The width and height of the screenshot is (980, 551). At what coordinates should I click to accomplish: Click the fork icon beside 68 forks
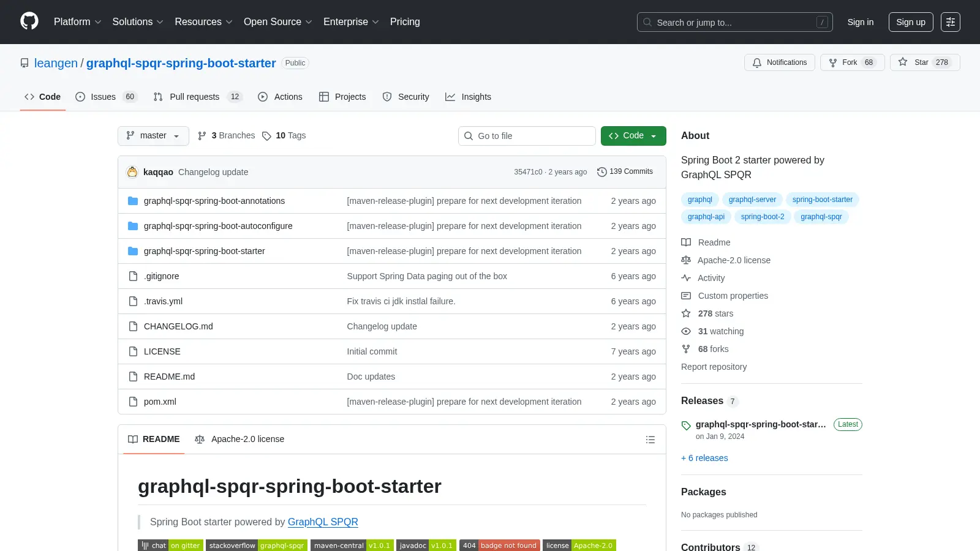click(686, 349)
